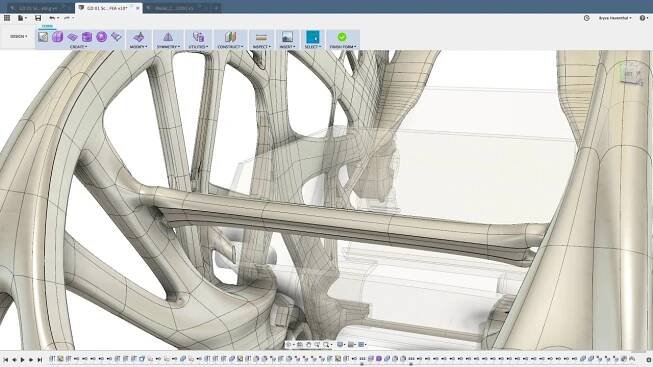This screenshot has height=367, width=653.
Task: Save the design with the floppy icon
Action: coord(38,18)
